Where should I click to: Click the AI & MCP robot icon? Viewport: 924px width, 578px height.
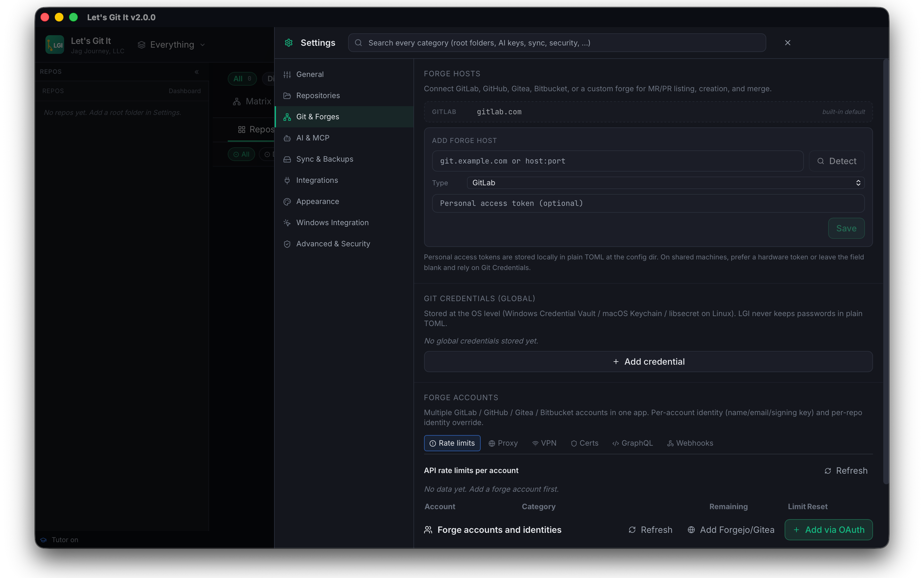[x=287, y=138]
